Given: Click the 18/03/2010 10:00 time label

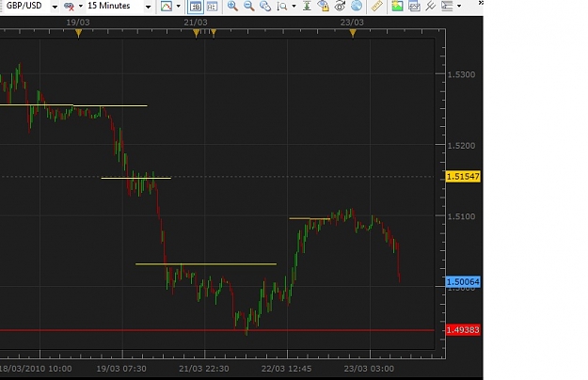Looking at the screenshot, I should pyautogui.click(x=36, y=369).
